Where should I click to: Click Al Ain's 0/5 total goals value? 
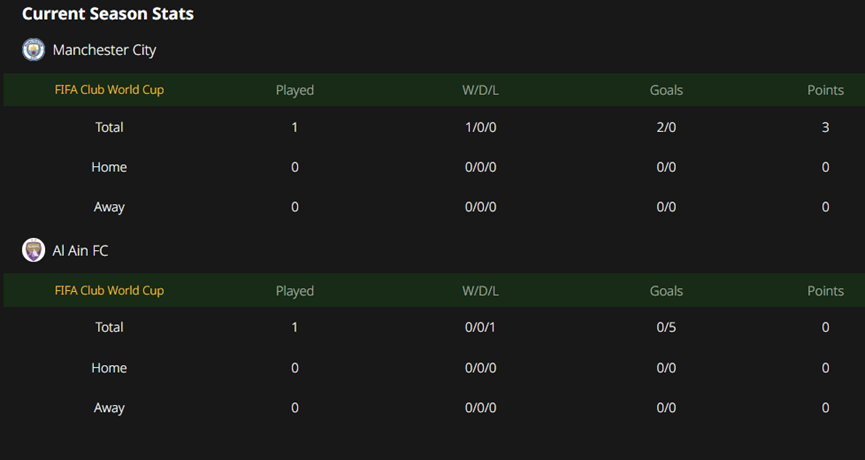tap(666, 327)
